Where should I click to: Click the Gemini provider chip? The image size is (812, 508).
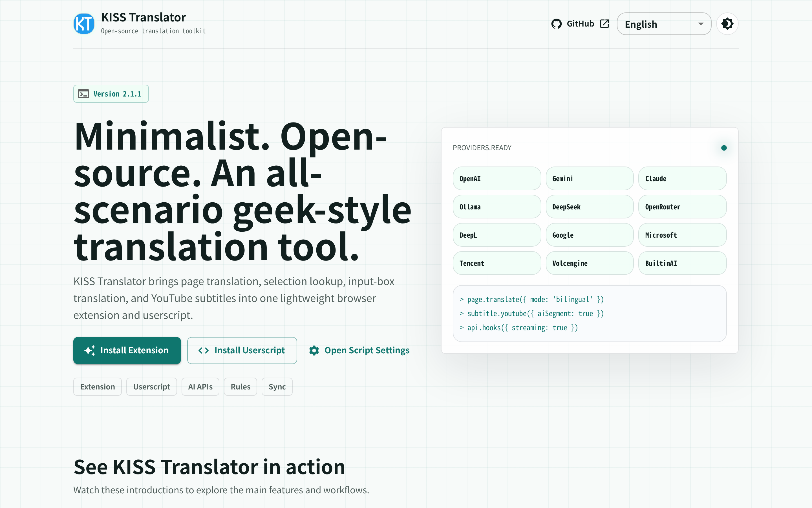(590, 178)
